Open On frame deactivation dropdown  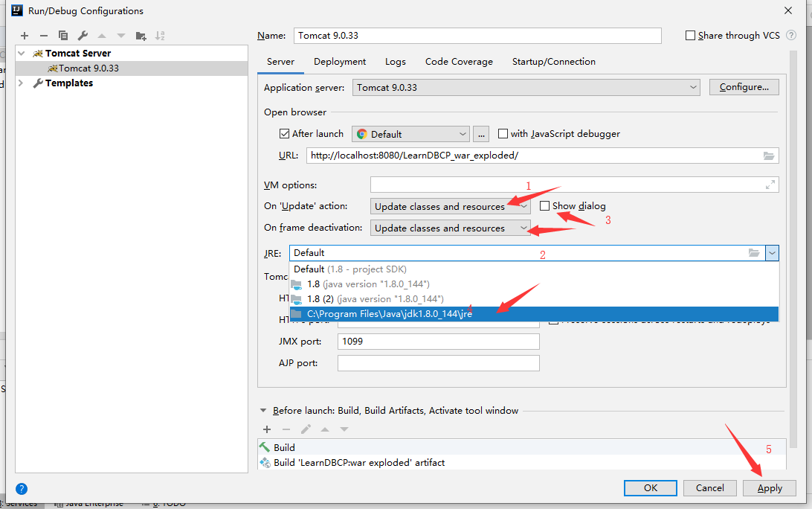(x=450, y=228)
